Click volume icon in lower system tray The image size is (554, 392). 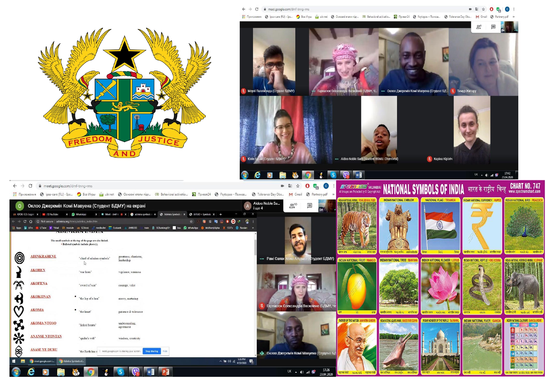point(302,372)
